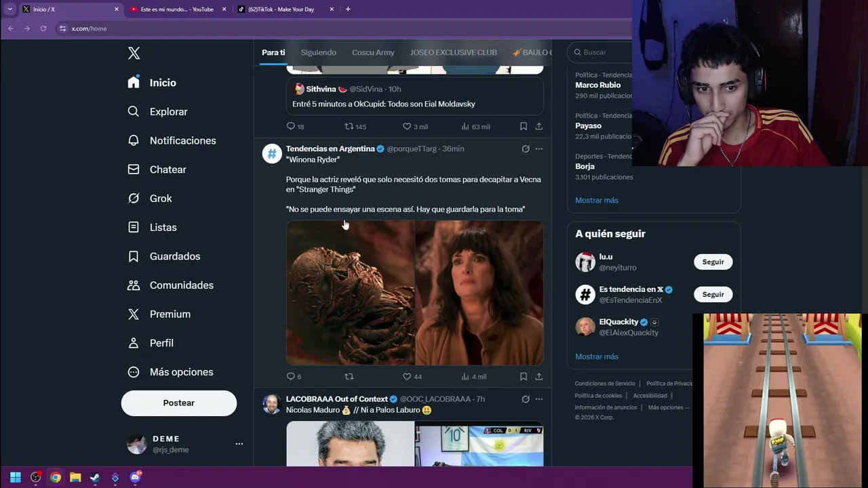Share the post with 145 reposts
868x488 pixels.
click(539, 127)
